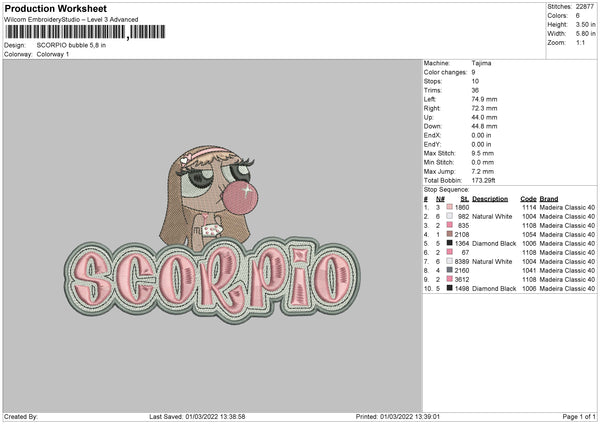This screenshot has width=600, height=424.
Task: Click the Machine value Tajima
Action: tap(481, 63)
